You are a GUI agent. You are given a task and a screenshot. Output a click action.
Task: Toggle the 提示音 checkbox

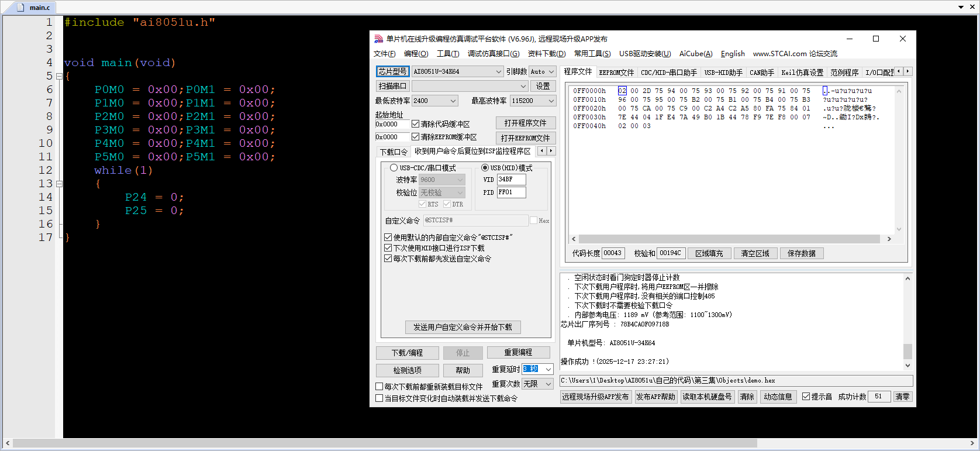click(x=806, y=397)
